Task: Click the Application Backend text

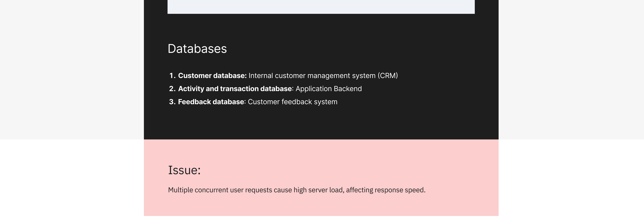Action: pos(329,89)
